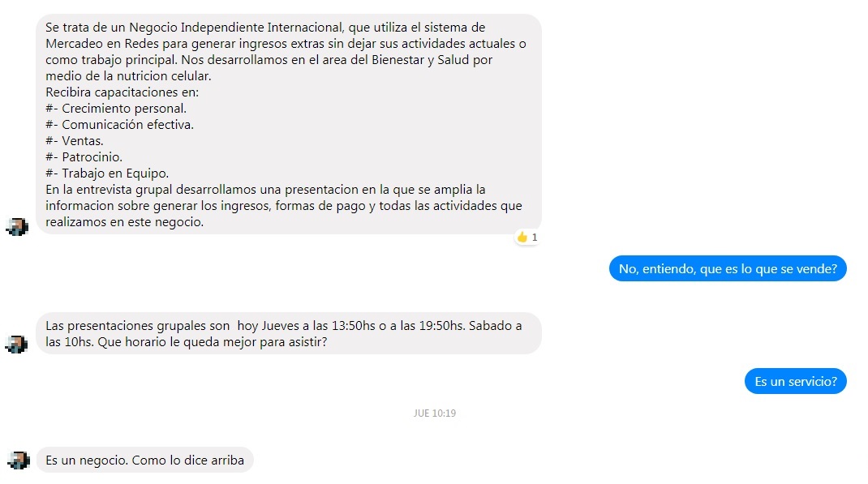Open avatar beside the presentaciones grupales message

(x=17, y=344)
